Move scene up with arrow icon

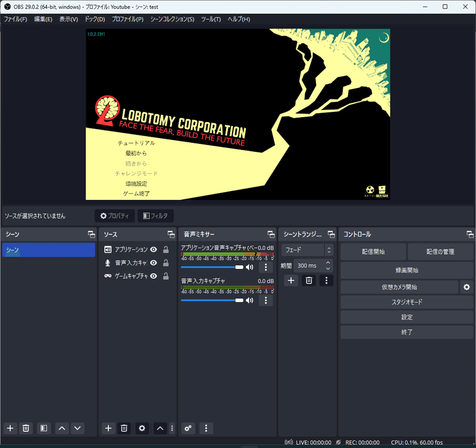[62, 428]
